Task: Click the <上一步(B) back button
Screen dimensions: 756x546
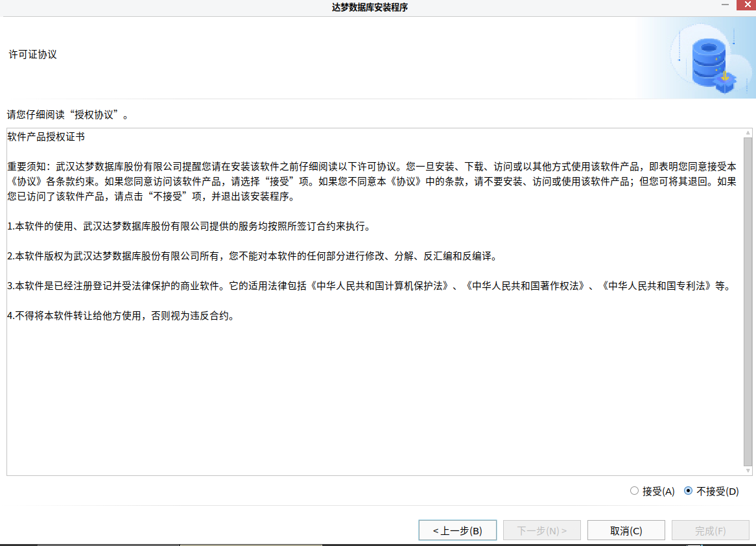Action: pos(458,530)
